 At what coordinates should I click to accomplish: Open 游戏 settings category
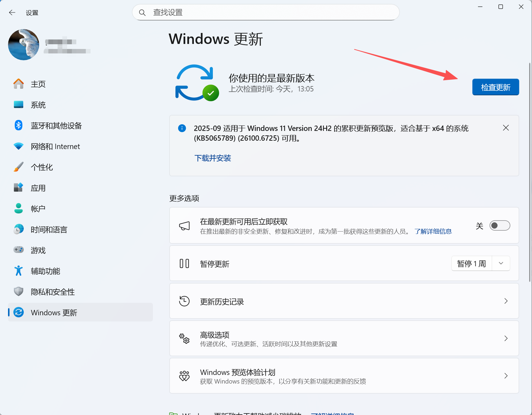80,250
